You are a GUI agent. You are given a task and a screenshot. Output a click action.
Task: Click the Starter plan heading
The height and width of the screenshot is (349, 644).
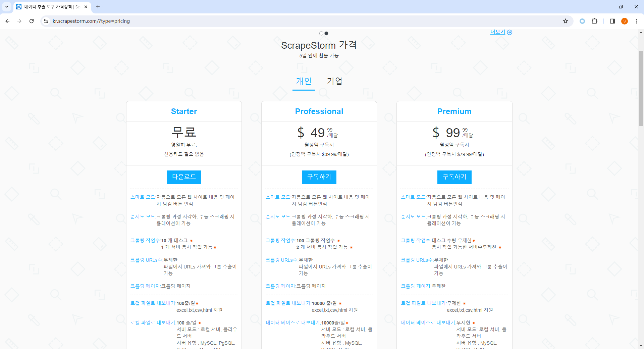click(x=184, y=111)
